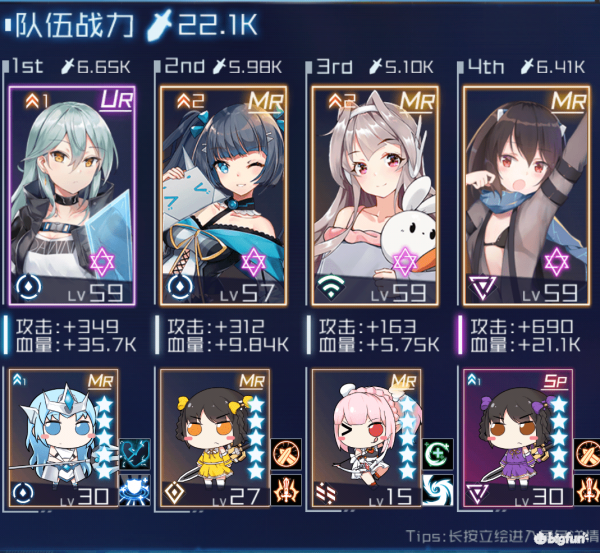This screenshot has width=600, height=553.
Task: Tap the orange sword trident skill under 2nd slot
Action: click(286, 490)
